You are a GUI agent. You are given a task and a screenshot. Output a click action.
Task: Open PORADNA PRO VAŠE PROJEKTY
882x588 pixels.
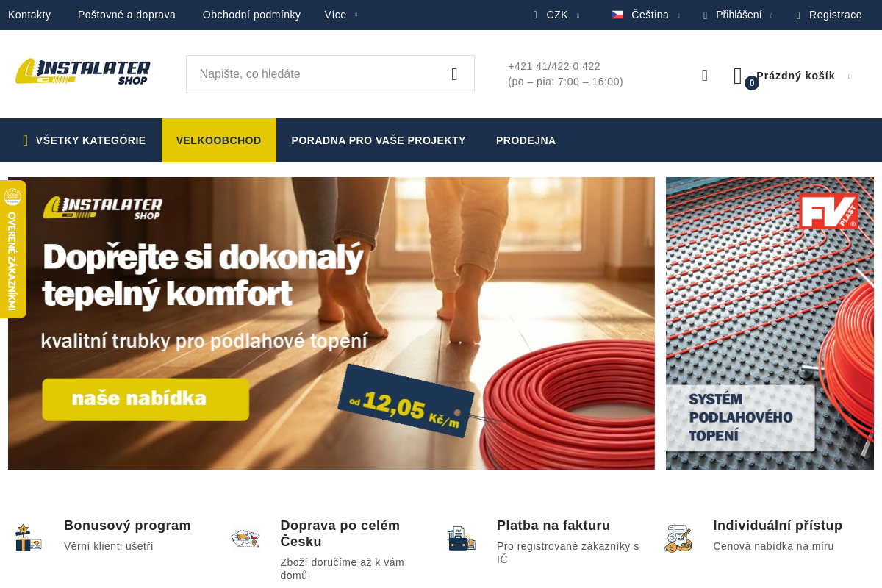378,140
